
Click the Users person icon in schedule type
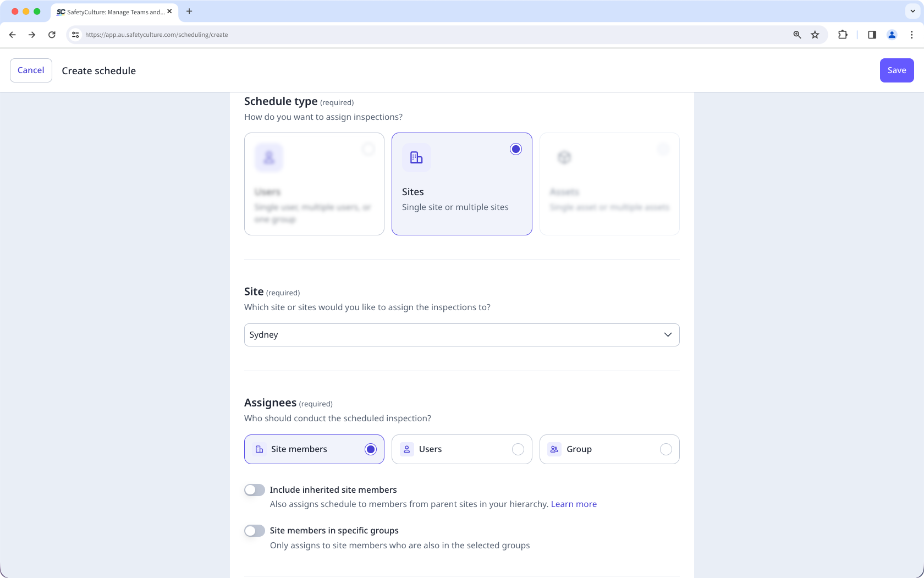pyautogui.click(x=269, y=158)
